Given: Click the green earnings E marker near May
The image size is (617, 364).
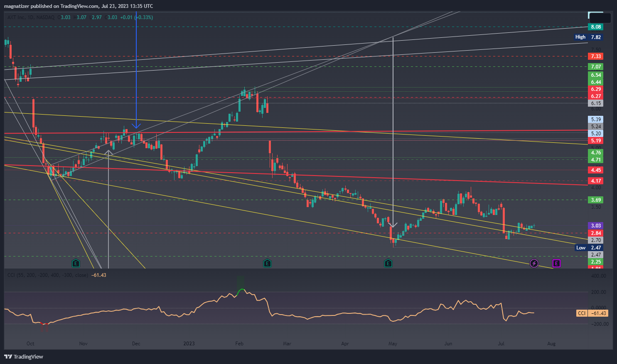Looking at the screenshot, I should click(388, 263).
